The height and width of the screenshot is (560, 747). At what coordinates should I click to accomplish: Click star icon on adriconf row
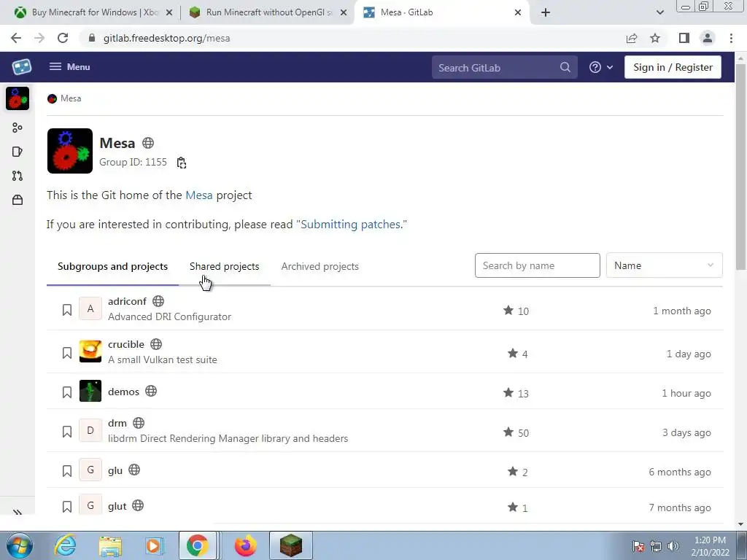[508, 311]
